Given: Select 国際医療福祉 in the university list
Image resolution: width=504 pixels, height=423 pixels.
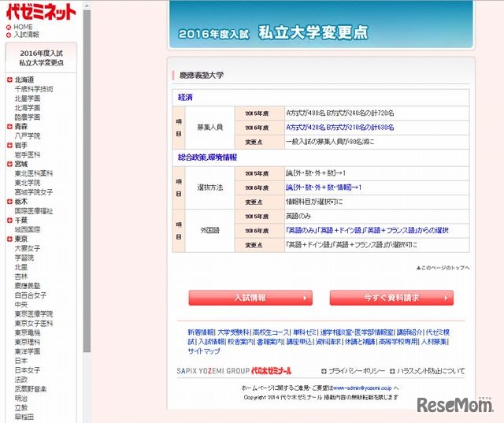Looking at the screenshot, I should click(34, 211).
